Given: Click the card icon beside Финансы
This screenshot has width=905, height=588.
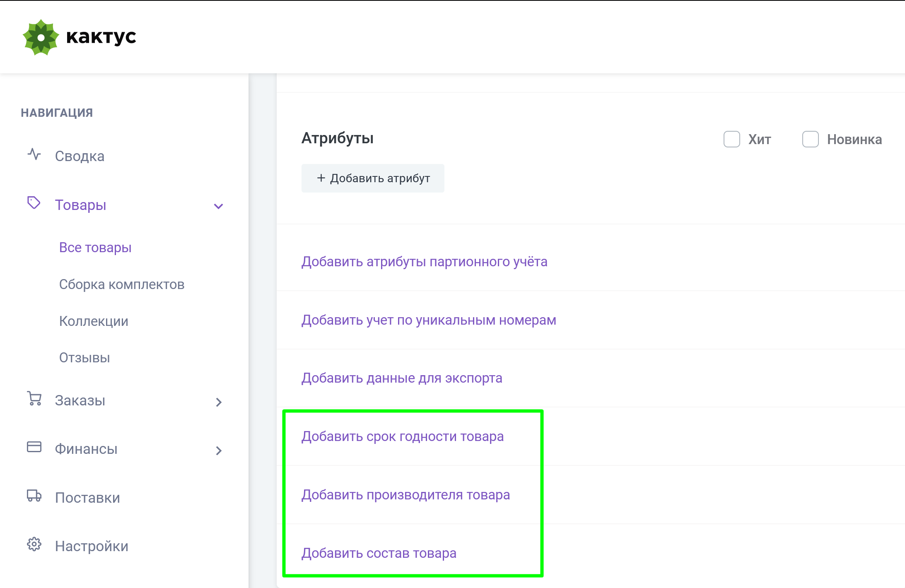Looking at the screenshot, I should (34, 447).
